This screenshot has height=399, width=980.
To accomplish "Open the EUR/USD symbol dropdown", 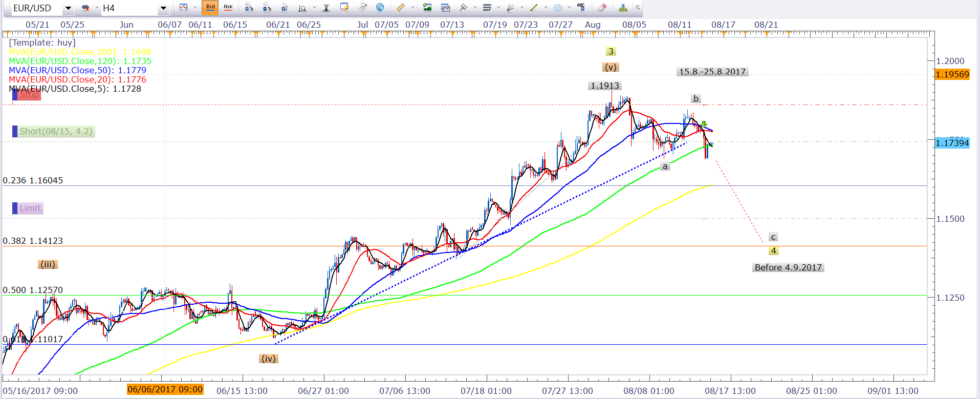I will (x=68, y=8).
